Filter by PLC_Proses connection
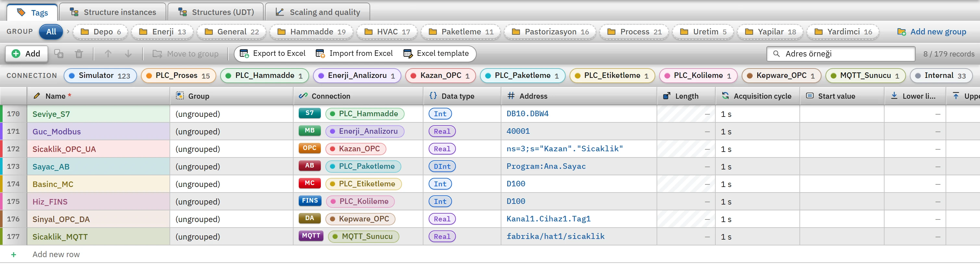Image resolution: width=980 pixels, height=274 pixels. pyautogui.click(x=178, y=76)
